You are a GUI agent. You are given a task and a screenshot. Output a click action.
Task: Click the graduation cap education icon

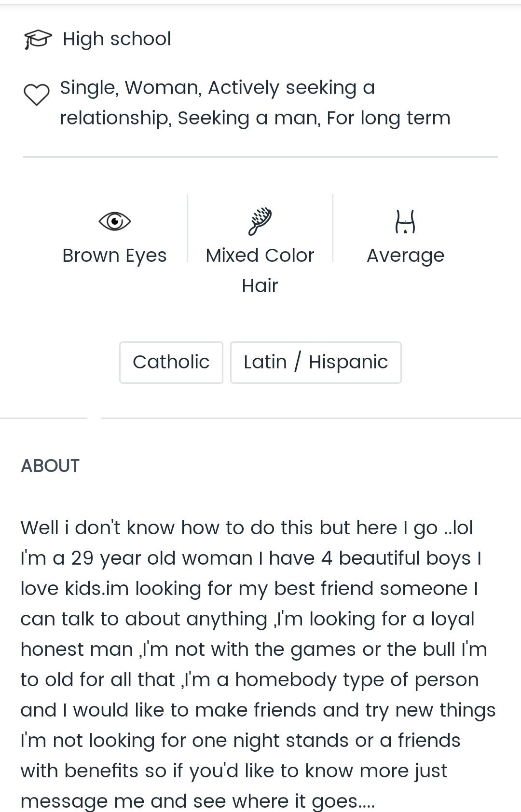click(x=38, y=39)
